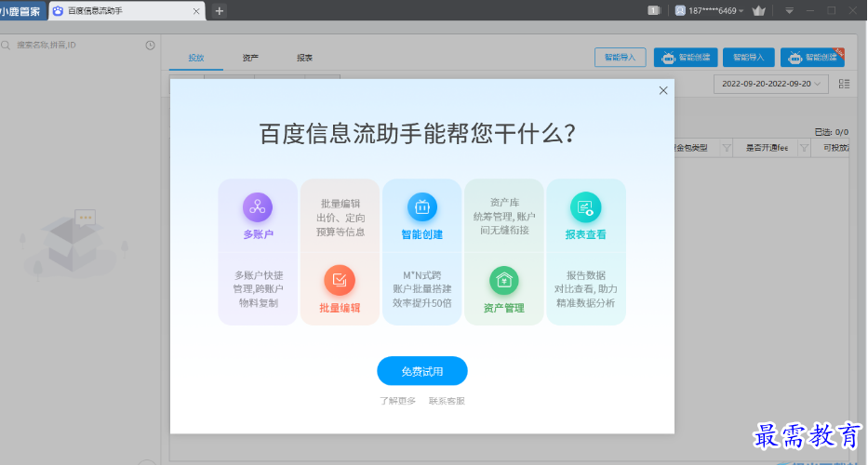Filter the 资金包类型 column

click(x=727, y=148)
